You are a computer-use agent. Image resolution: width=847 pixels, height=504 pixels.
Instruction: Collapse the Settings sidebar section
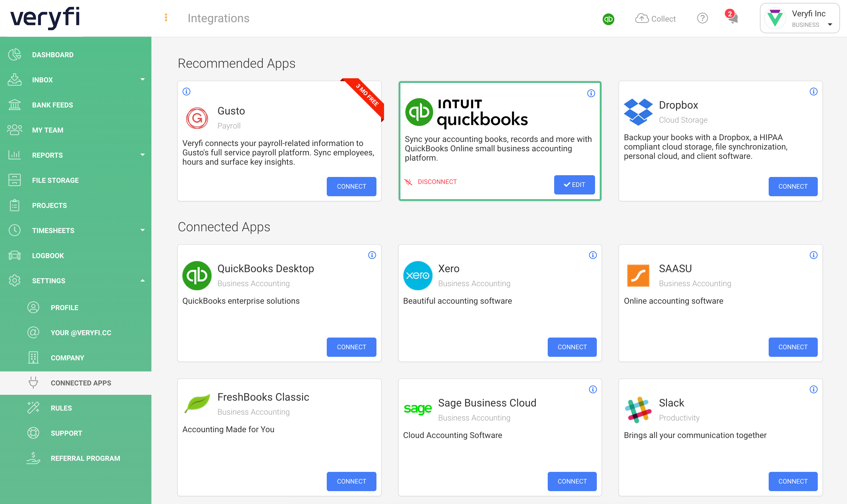(143, 281)
